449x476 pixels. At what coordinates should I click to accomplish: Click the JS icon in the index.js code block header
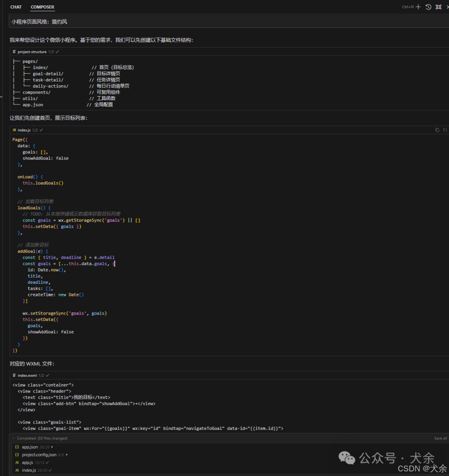pyautogui.click(x=14, y=130)
